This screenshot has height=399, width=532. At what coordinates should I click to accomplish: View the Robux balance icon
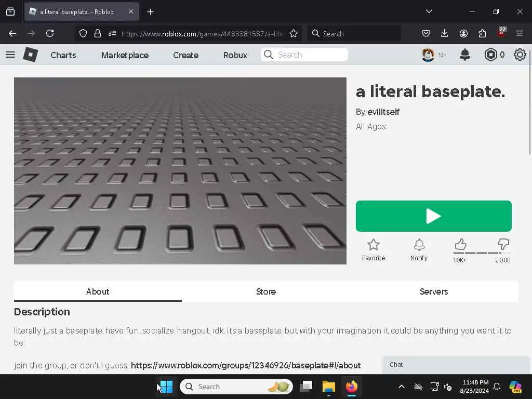click(x=490, y=55)
